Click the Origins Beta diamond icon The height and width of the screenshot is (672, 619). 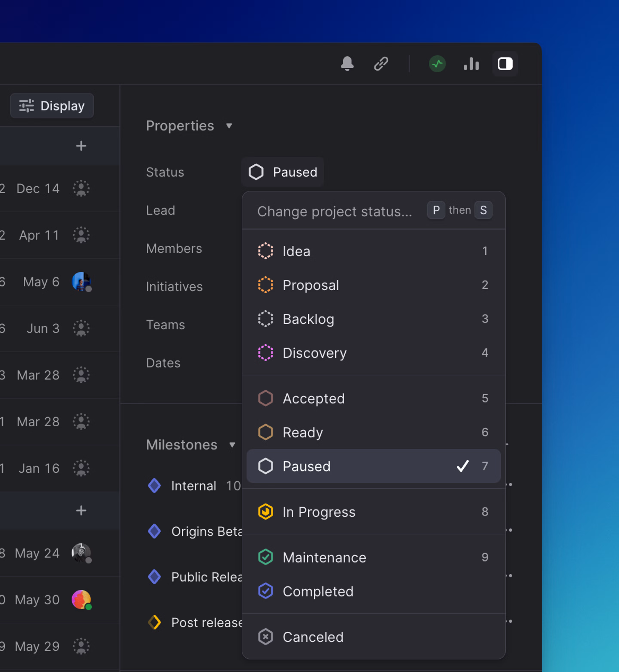pyautogui.click(x=154, y=531)
